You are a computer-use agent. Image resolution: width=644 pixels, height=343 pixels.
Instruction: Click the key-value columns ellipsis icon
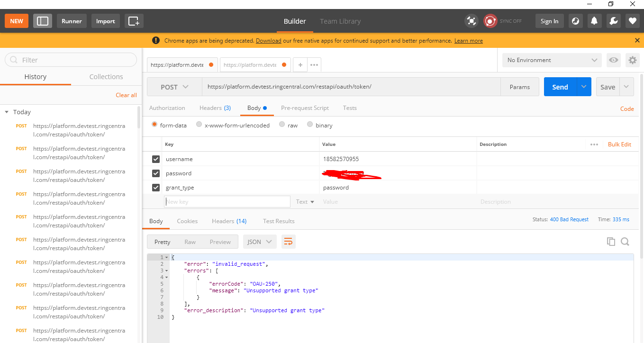tap(594, 144)
